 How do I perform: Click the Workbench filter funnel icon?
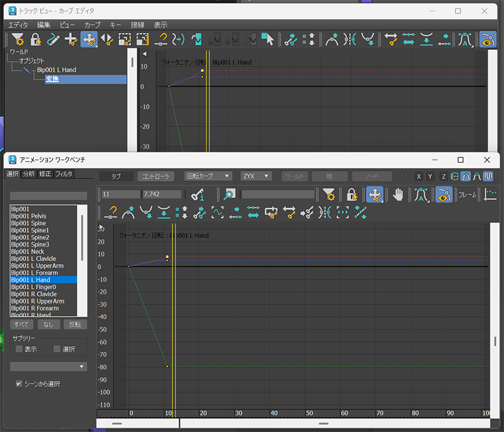[x=329, y=195]
